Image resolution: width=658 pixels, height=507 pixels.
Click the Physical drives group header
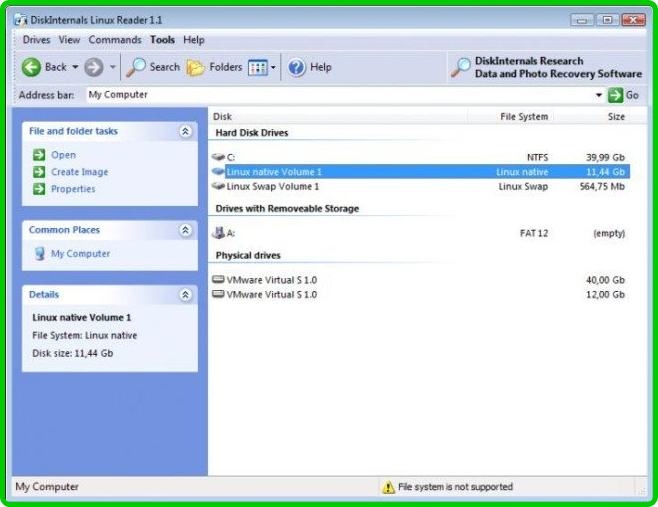pyautogui.click(x=248, y=255)
